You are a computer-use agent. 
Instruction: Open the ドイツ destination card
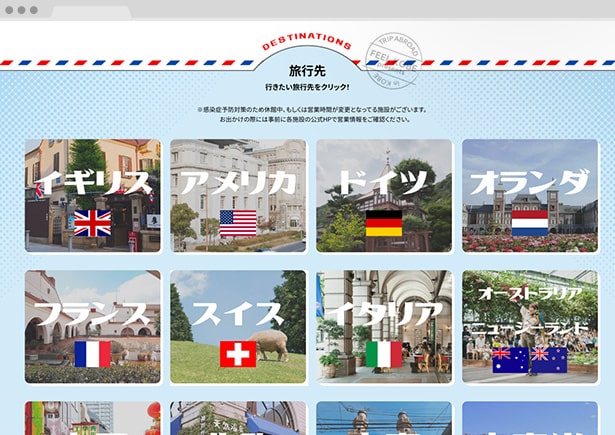[x=384, y=195]
